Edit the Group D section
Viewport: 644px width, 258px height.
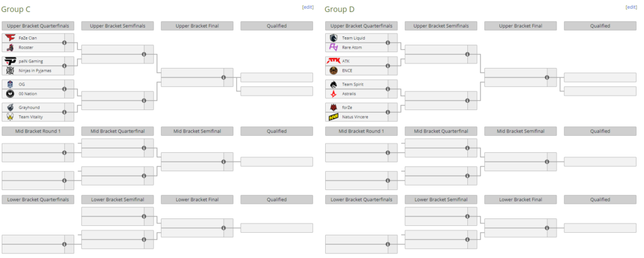(x=631, y=7)
